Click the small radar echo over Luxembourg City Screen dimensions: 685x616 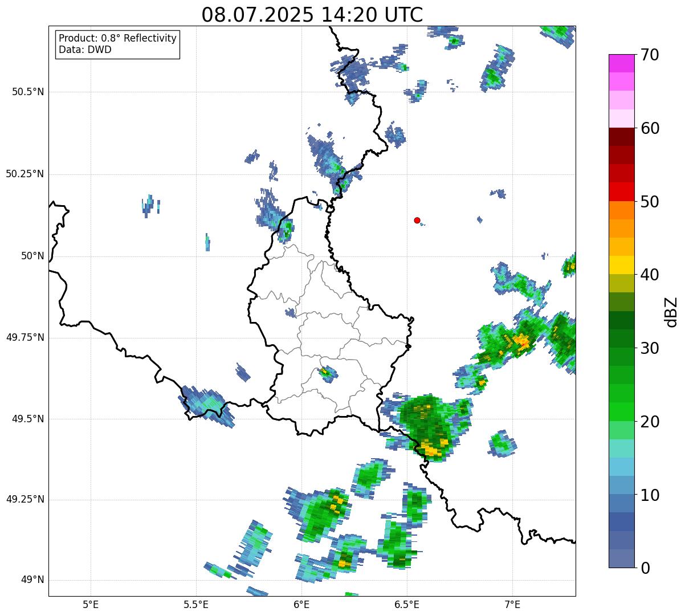click(327, 374)
